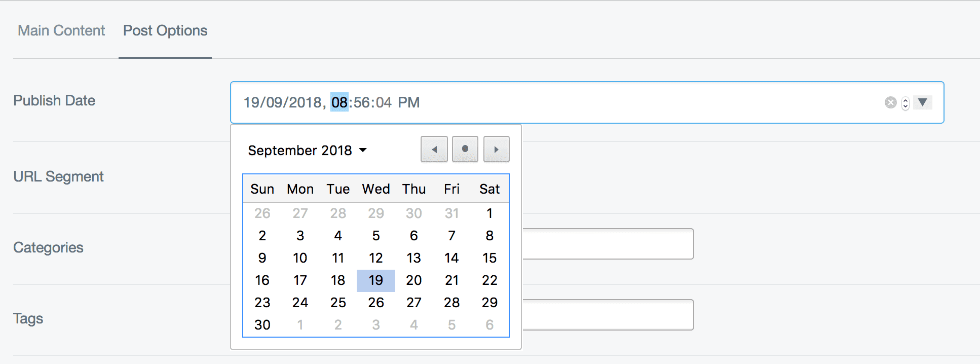980x364 pixels.
Task: Click the Categories input field
Action: tap(608, 244)
